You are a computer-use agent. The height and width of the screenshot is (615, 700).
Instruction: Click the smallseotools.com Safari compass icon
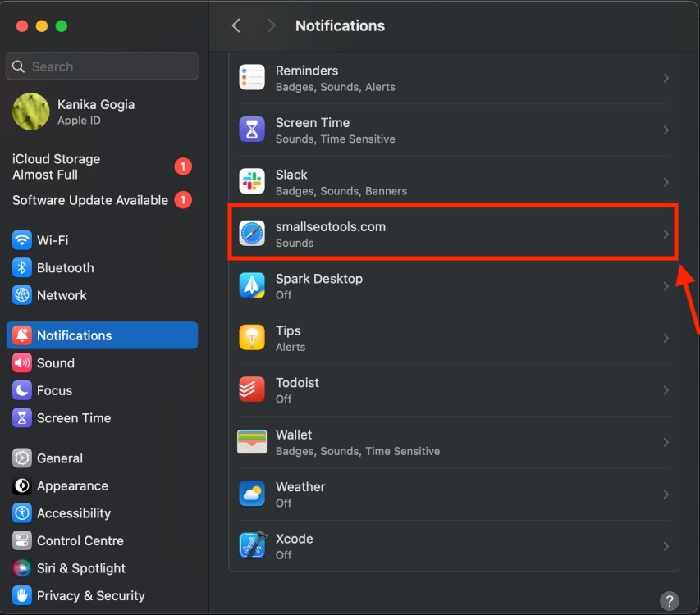pyautogui.click(x=252, y=234)
